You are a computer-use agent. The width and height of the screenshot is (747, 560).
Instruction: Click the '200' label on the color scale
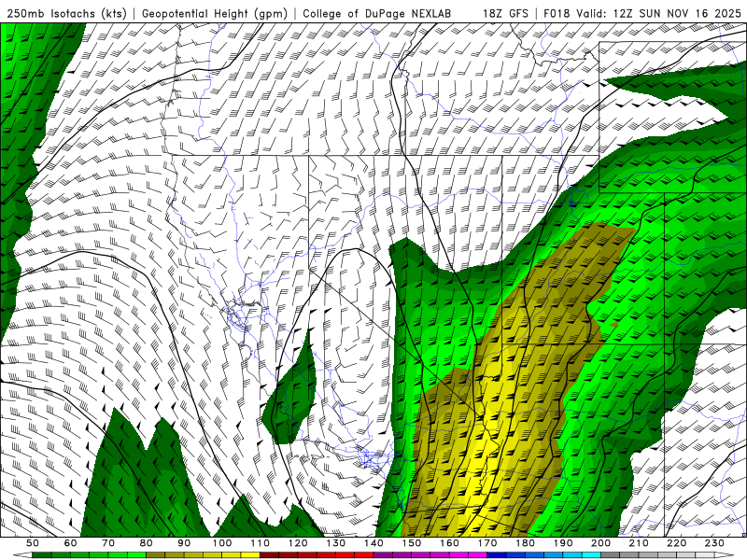(x=600, y=543)
